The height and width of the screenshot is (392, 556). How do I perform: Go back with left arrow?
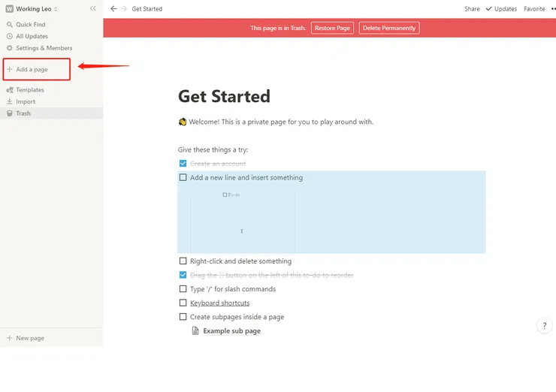(113, 9)
